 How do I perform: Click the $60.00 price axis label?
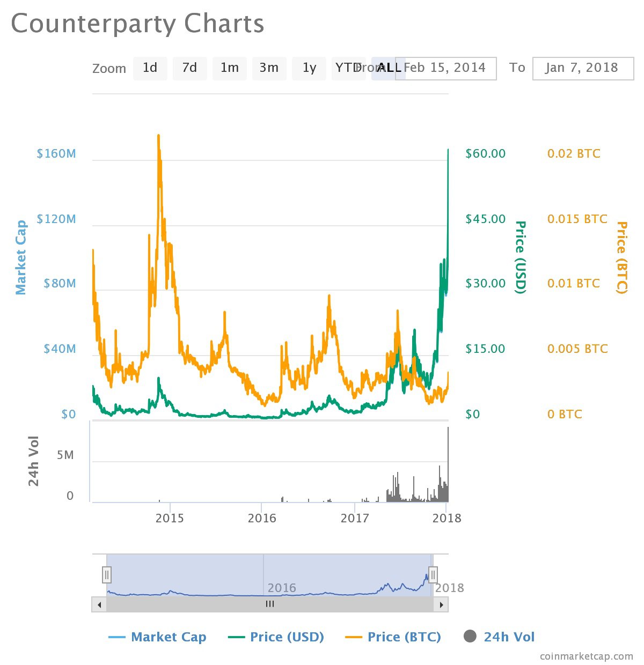pos(486,154)
